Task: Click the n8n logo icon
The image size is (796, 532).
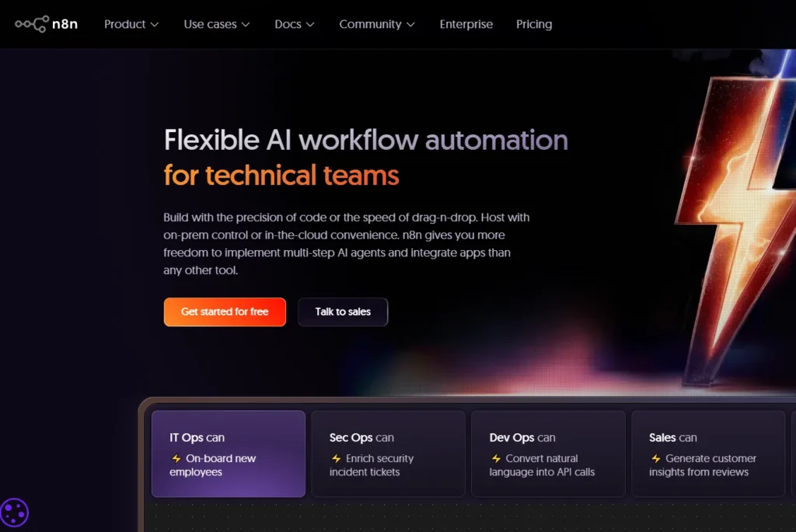Action: [31, 24]
